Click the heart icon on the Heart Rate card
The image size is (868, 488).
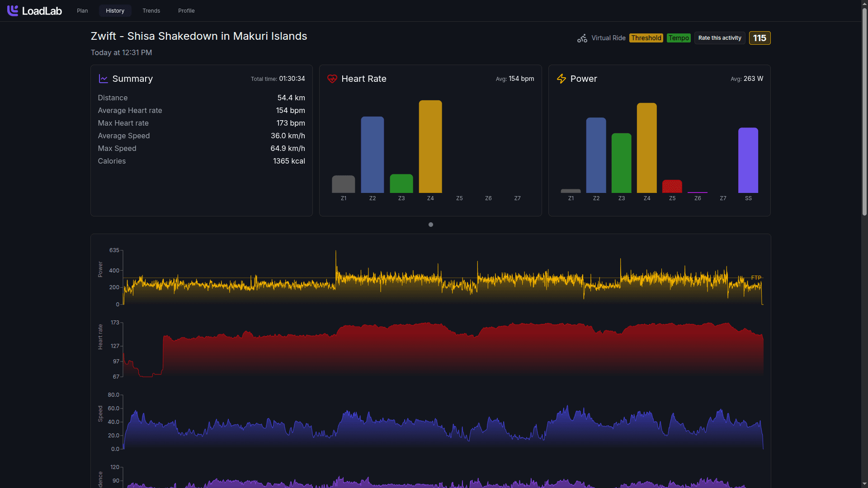tap(332, 79)
